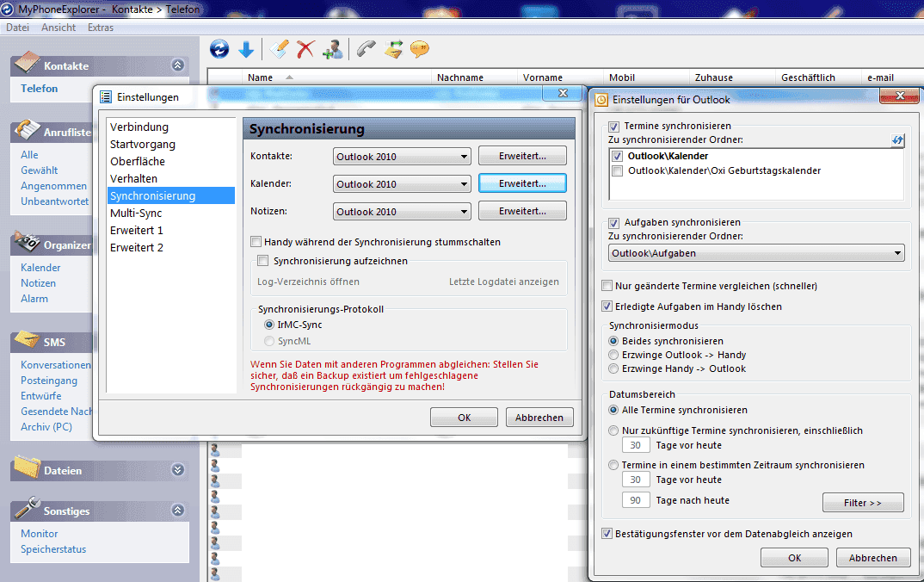The image size is (924, 582).
Task: Collapse the Sonstiges sidebar section
Action: (x=178, y=510)
